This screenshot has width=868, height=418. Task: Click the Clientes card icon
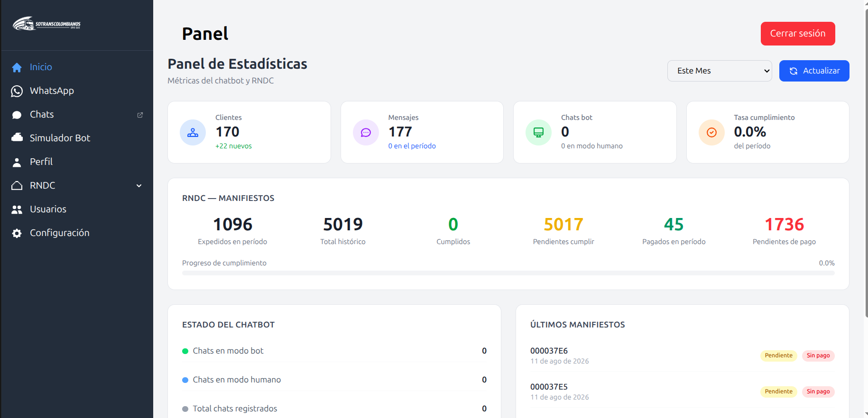pyautogui.click(x=193, y=132)
